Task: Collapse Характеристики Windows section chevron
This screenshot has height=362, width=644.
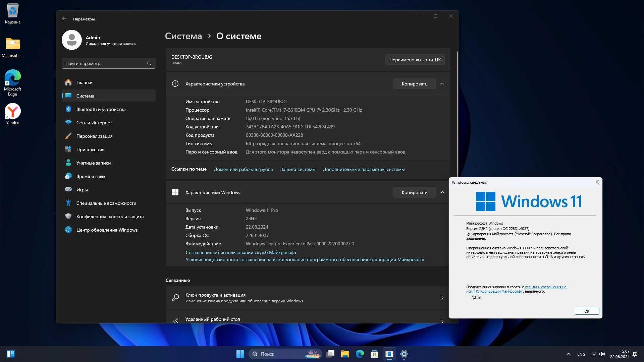Action: 442,192
